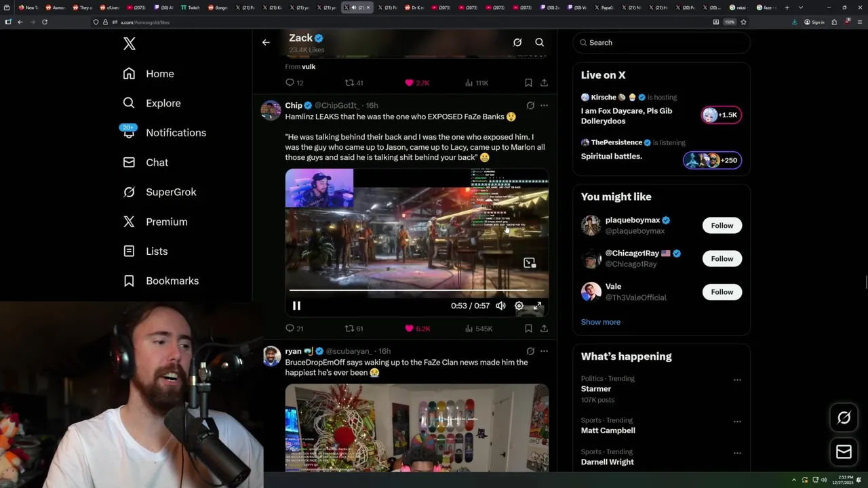
Task: Open more options on ryan's post
Action: point(544,351)
